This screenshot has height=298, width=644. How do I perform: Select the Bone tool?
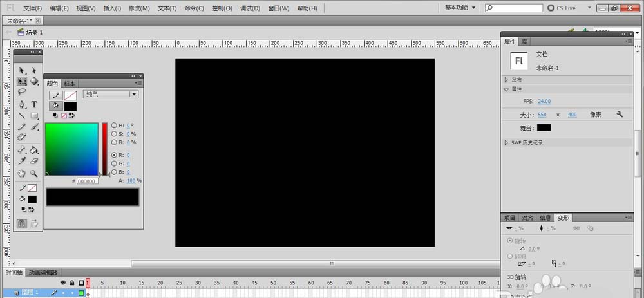[x=22, y=150]
